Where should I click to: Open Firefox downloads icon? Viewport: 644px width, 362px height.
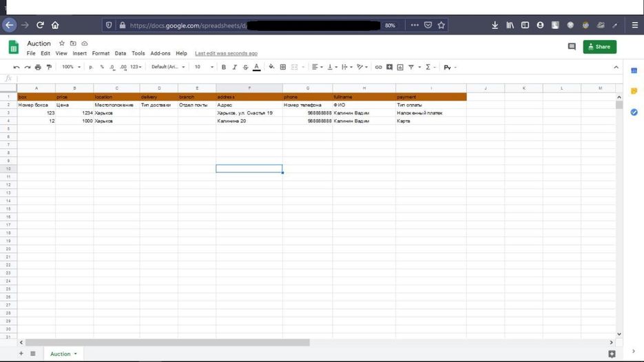495,25
